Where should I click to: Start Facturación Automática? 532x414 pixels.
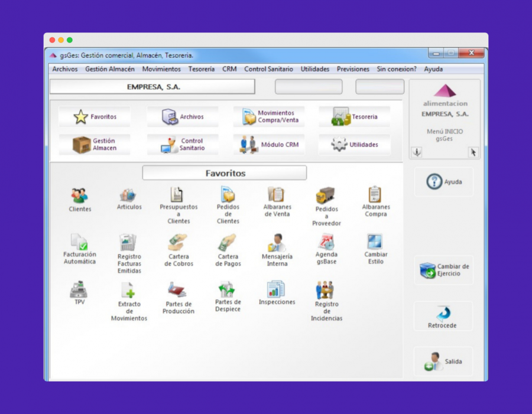click(80, 250)
